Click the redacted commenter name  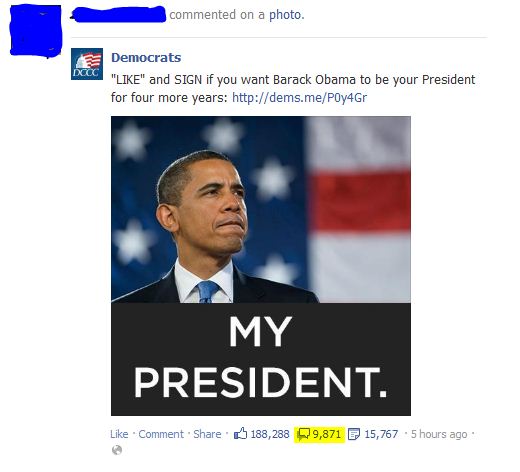[118, 15]
